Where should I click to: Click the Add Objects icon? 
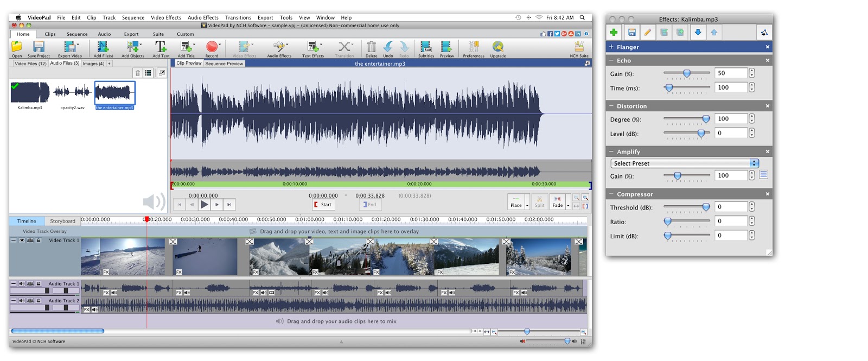click(132, 47)
